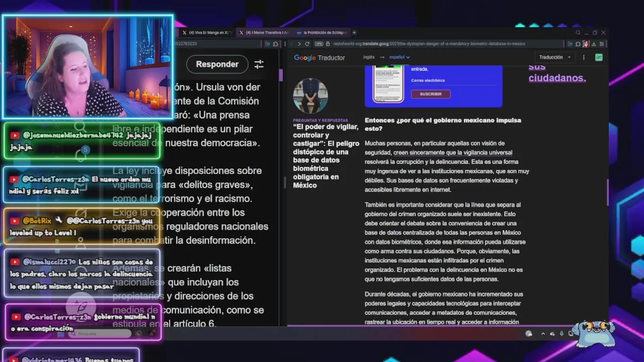Reload the translated page
The image size is (644, 362).
point(307,44)
